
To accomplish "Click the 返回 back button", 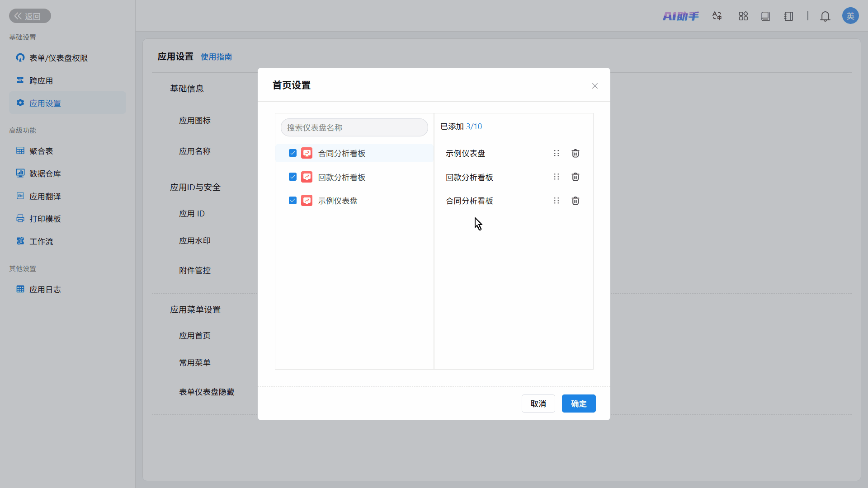I will (x=30, y=16).
